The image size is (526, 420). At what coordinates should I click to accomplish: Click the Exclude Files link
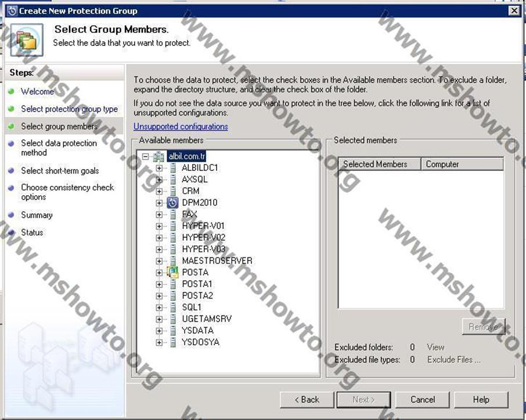pyautogui.click(x=453, y=360)
